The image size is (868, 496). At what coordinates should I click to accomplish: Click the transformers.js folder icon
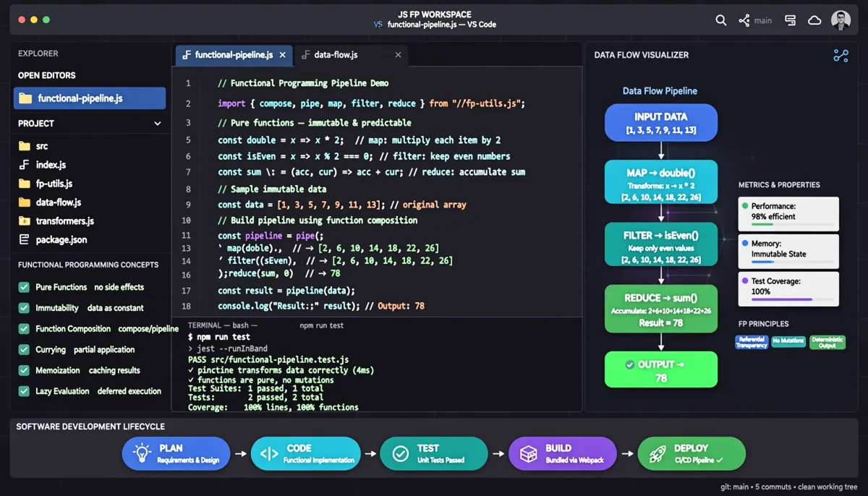pyautogui.click(x=25, y=221)
